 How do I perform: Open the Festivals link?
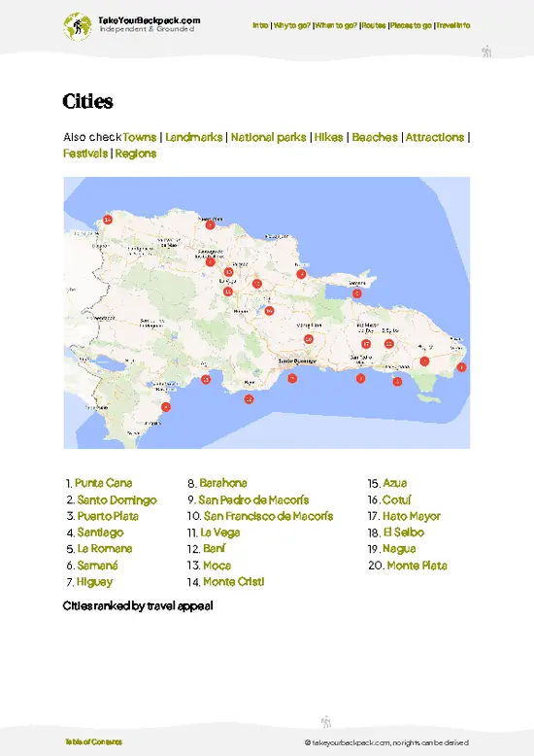point(85,154)
